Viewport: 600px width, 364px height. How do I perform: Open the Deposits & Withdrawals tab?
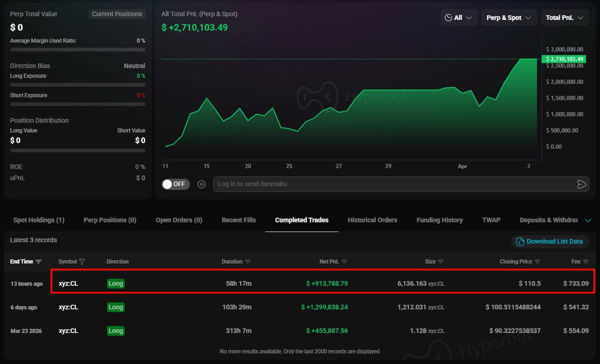[x=549, y=220]
